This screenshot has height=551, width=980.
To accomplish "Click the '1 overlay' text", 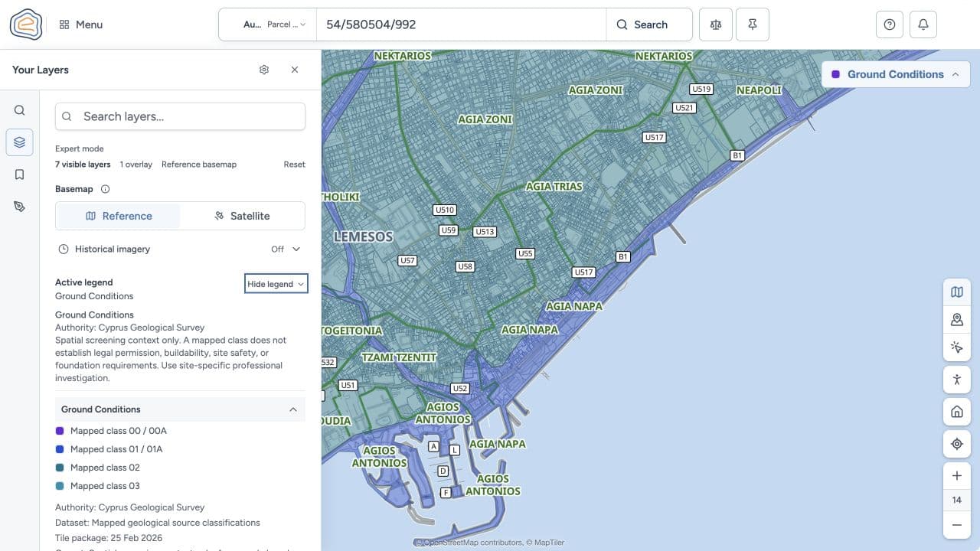I will (136, 165).
